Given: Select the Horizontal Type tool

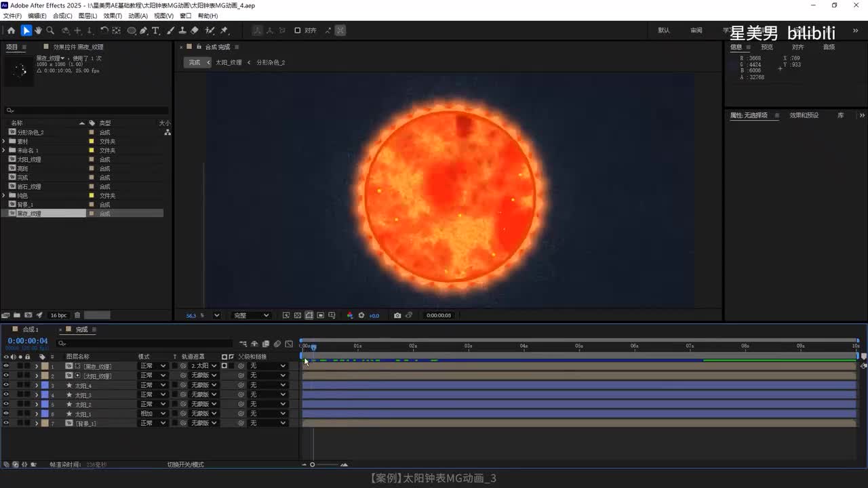Looking at the screenshot, I should tap(155, 30).
